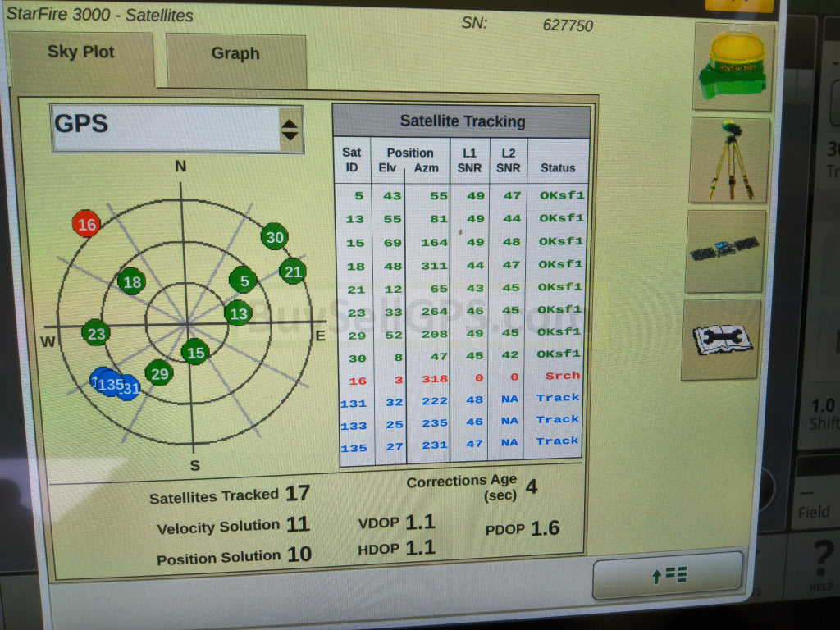
Task: Open the wrench and book diagnostics icon
Action: pos(720,339)
